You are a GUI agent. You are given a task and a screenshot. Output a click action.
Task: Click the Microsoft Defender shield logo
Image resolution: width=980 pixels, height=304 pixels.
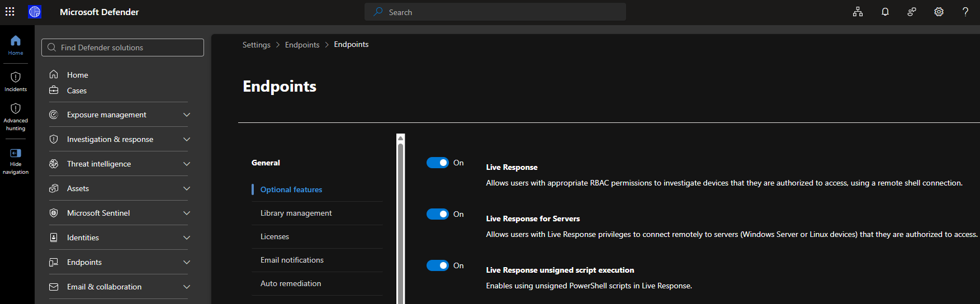point(35,12)
